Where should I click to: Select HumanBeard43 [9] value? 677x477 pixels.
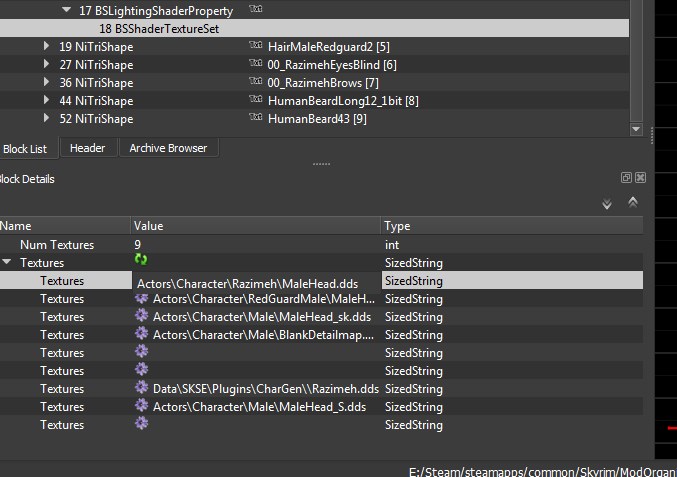click(317, 119)
